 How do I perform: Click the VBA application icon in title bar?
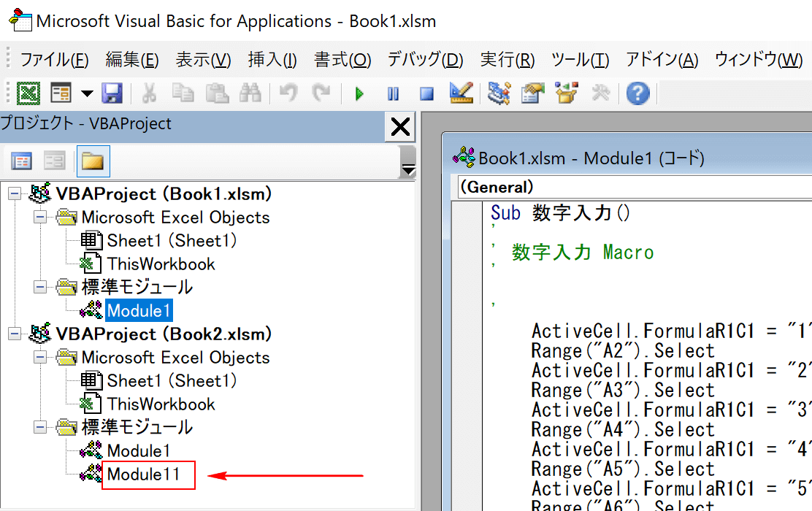pyautogui.click(x=20, y=20)
